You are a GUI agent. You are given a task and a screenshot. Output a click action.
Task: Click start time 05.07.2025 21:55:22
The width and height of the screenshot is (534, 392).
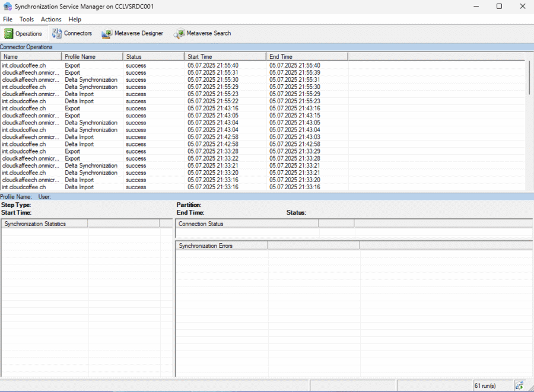[213, 101]
